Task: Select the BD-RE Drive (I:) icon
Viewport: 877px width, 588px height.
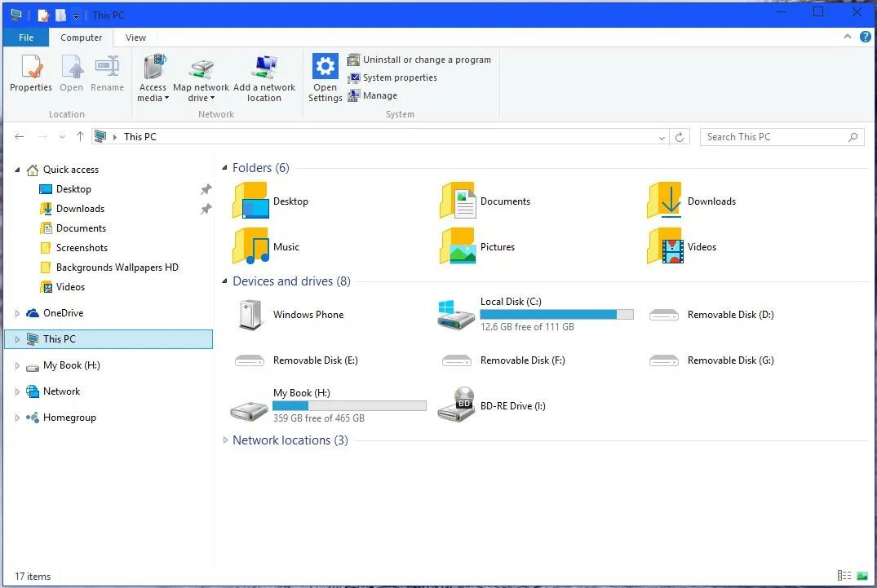Action: pos(456,405)
